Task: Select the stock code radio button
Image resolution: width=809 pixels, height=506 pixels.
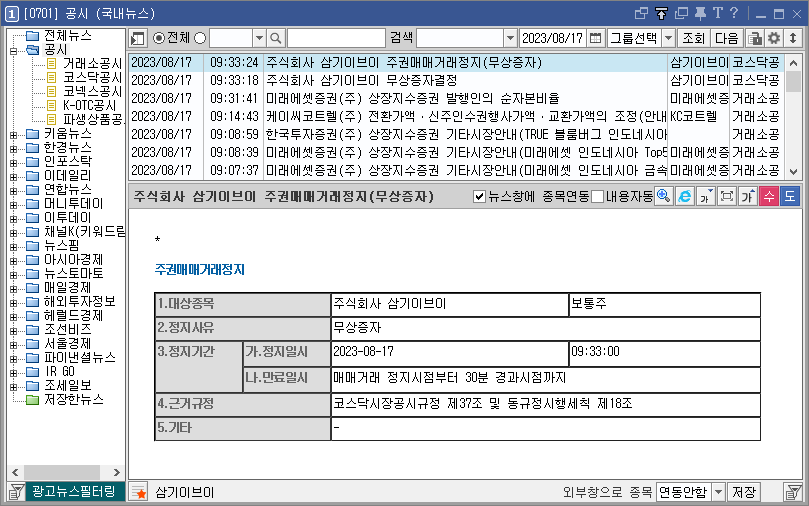Action: (200, 38)
